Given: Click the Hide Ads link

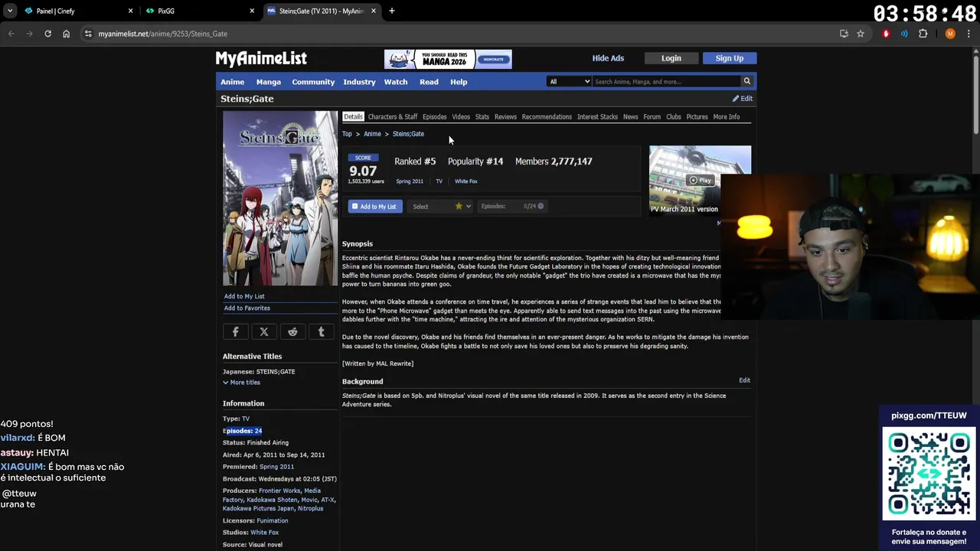Looking at the screenshot, I should coord(608,58).
